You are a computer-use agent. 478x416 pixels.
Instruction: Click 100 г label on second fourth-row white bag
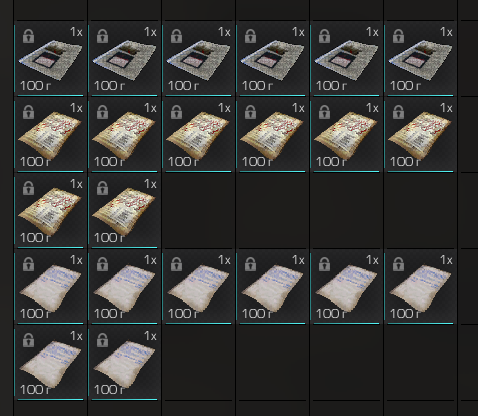tap(109, 314)
